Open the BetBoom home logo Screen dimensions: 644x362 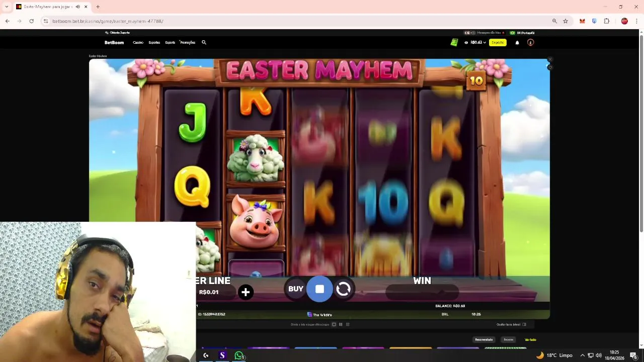[x=114, y=42]
